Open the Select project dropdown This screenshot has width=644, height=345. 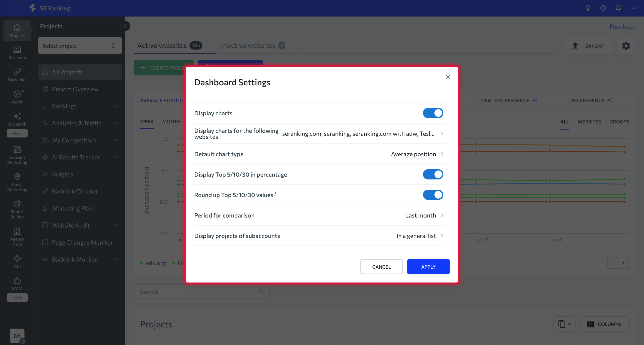point(80,46)
